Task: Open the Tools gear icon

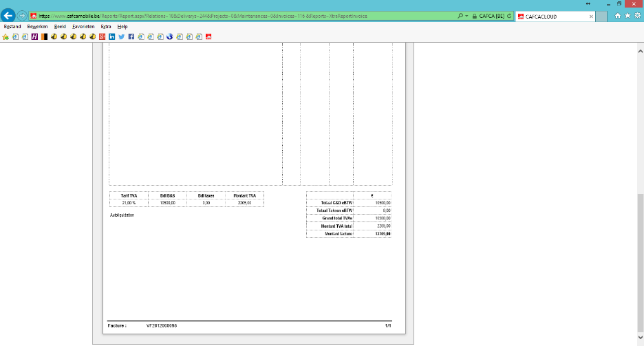Action: (637, 16)
